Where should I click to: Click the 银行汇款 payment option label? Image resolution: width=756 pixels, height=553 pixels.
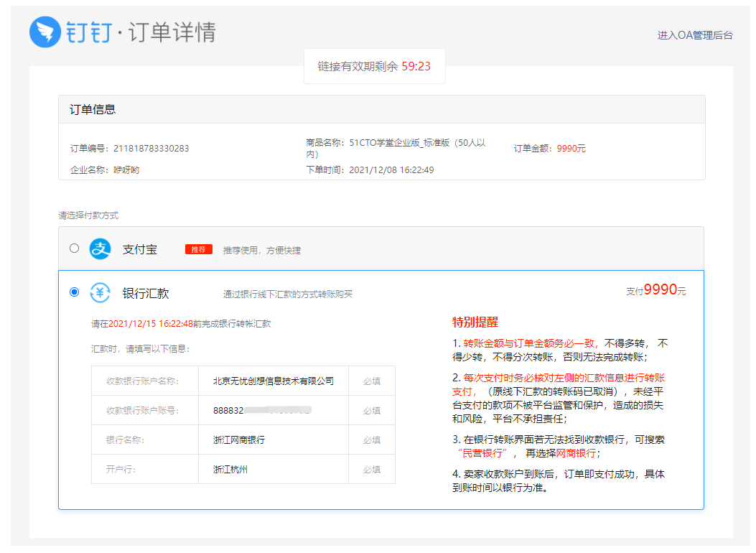point(146,293)
